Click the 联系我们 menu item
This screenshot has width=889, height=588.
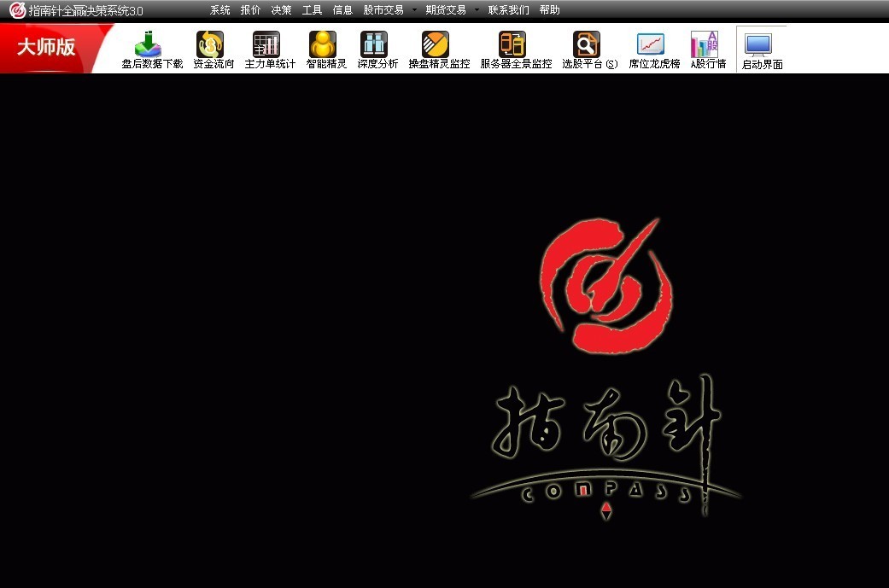pyautogui.click(x=508, y=10)
